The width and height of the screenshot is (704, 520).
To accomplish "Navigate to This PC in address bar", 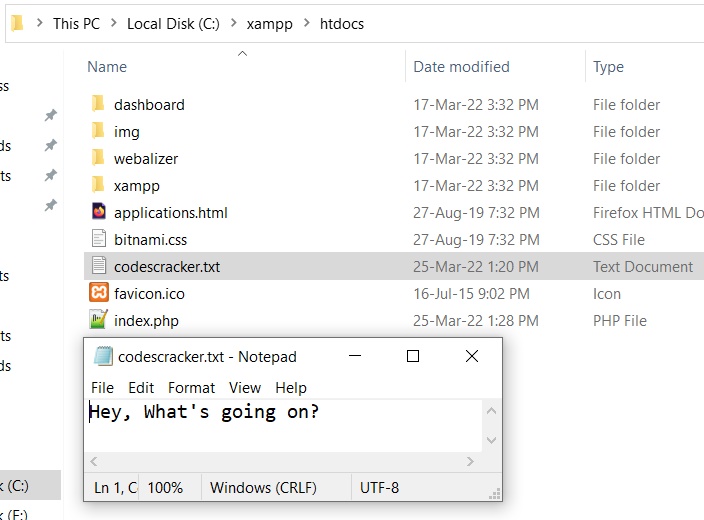I will click(76, 23).
